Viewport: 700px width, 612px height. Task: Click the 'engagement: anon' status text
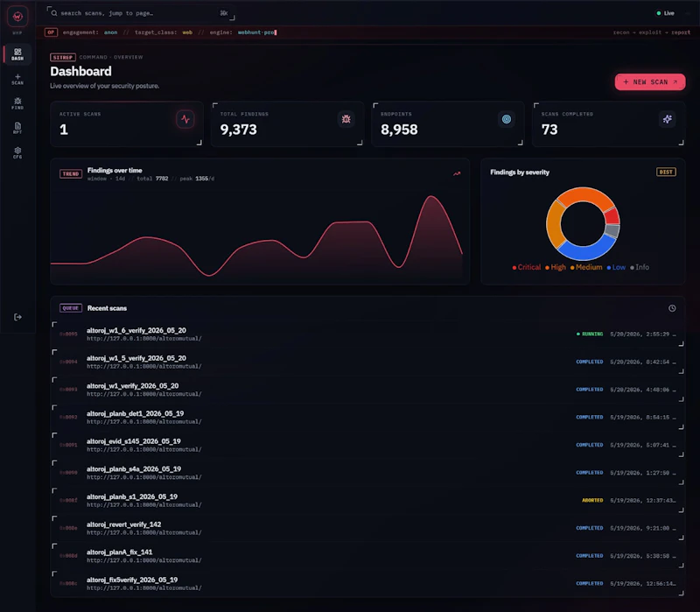pyautogui.click(x=90, y=32)
